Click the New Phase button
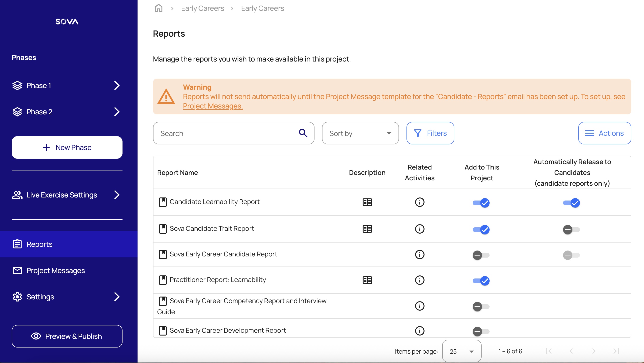 click(x=67, y=147)
